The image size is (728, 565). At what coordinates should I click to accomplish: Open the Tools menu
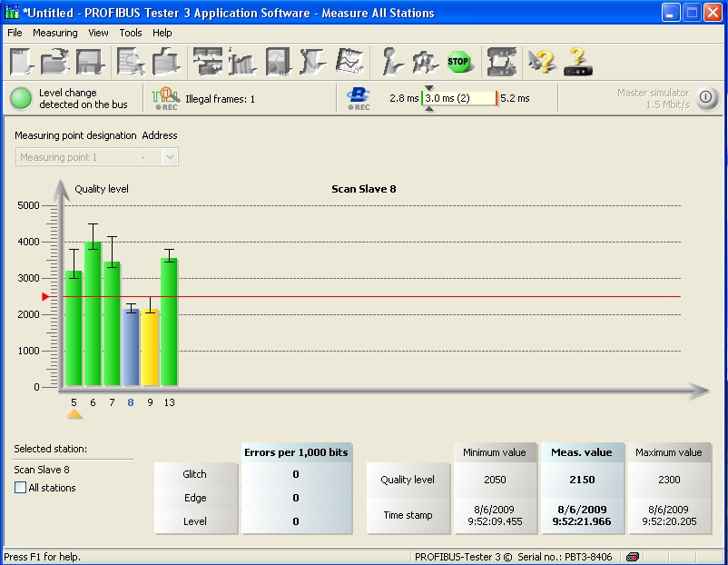[x=131, y=33]
